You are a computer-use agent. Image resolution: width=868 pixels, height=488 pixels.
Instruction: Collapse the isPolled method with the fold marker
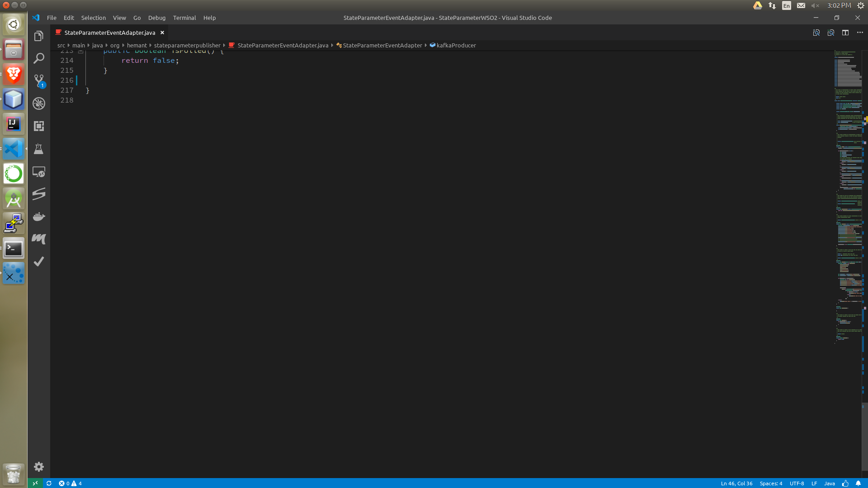[80, 51]
